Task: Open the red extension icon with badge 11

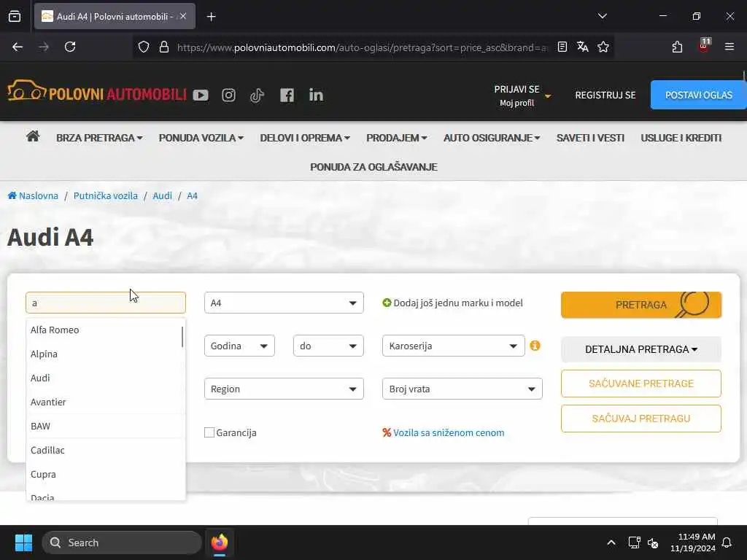Action: (704, 46)
